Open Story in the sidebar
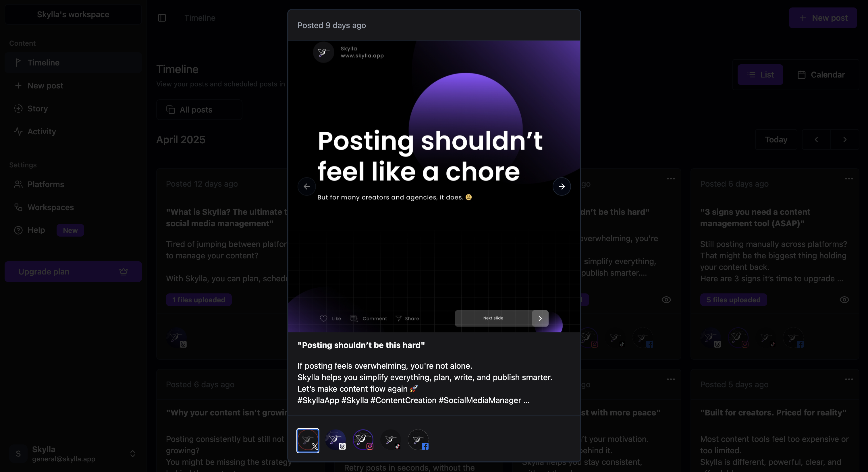868x472 pixels. tap(73, 109)
